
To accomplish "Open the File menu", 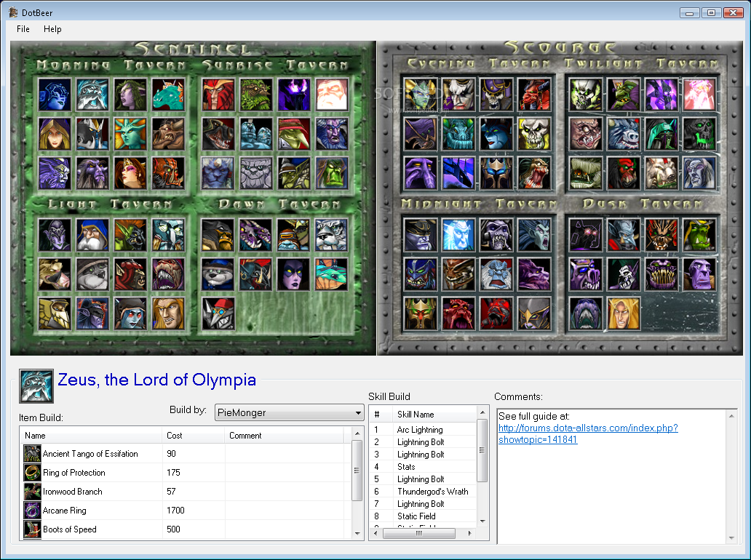I will tap(23, 28).
